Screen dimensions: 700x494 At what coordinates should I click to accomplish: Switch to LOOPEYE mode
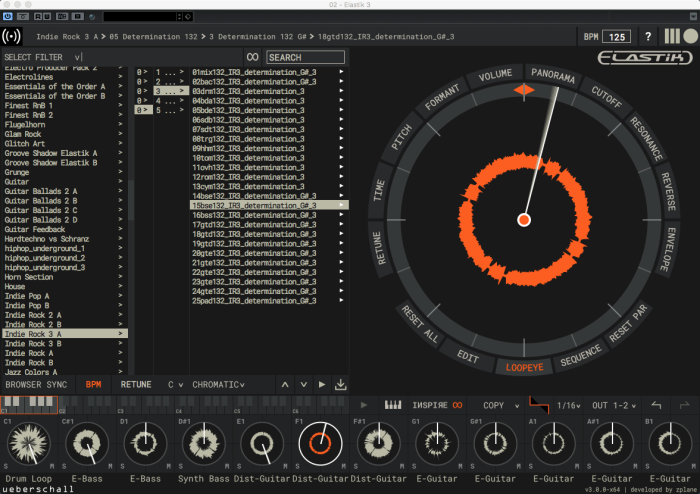coord(524,367)
